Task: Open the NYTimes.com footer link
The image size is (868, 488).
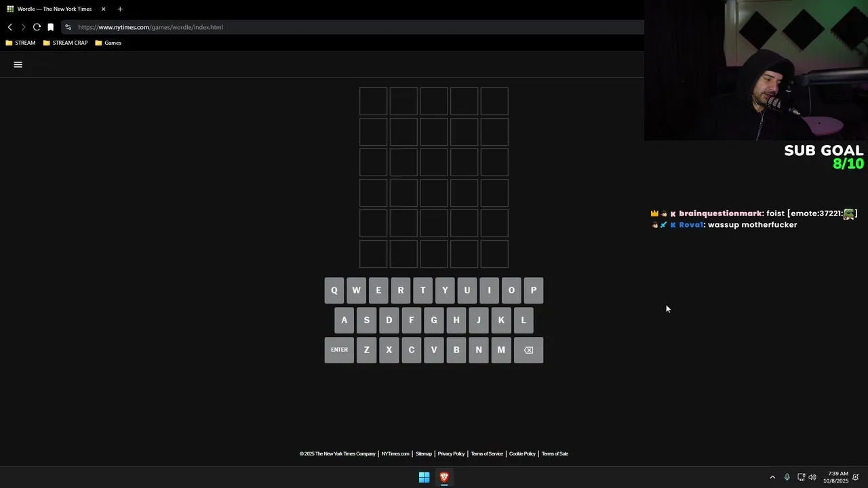Action: point(395,453)
